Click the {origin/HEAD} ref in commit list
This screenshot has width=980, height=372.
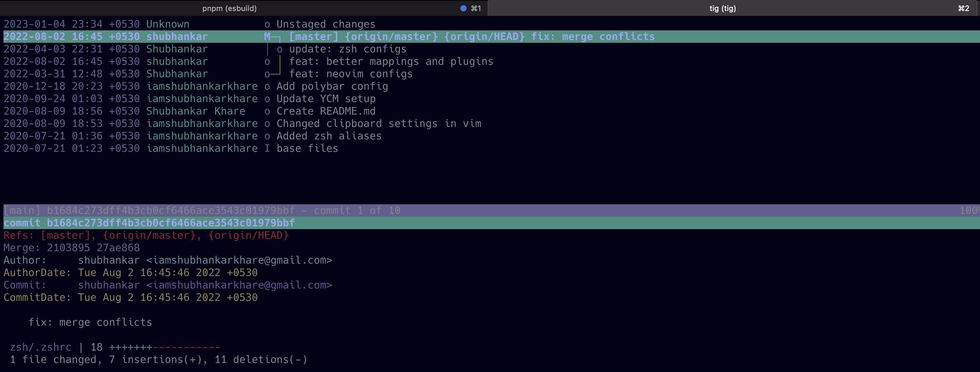click(484, 37)
